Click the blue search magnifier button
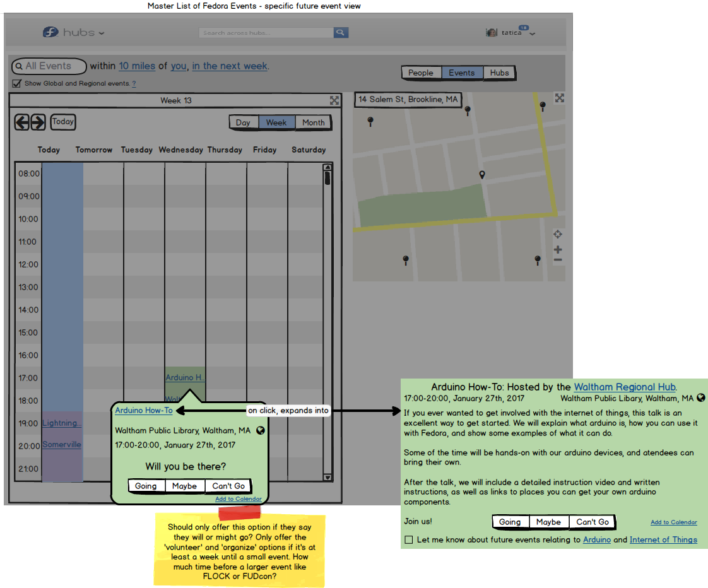Image resolution: width=708 pixels, height=588 pixels. pyautogui.click(x=341, y=33)
